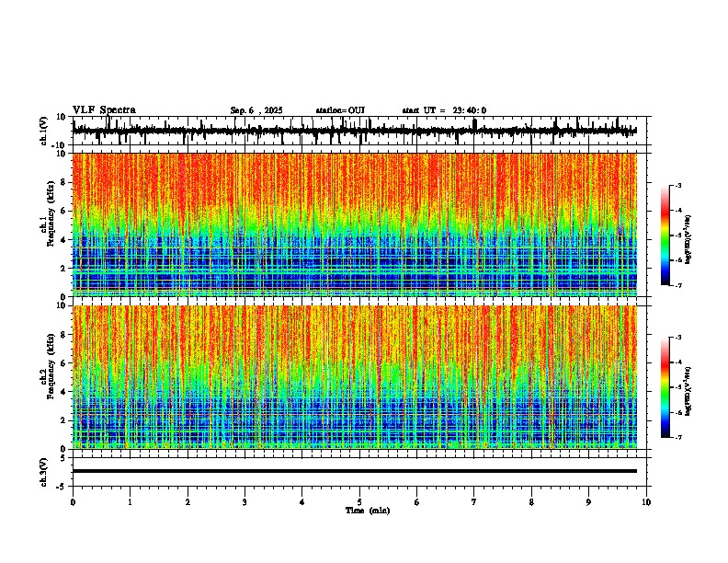Screen dimensions: 728x563
Task: Click the ch.1 color scale bar
Action: coord(665,236)
